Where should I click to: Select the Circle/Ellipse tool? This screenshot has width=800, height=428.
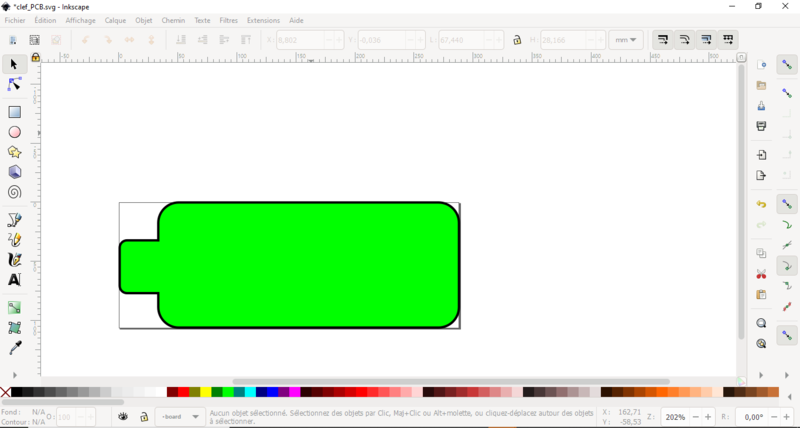[x=14, y=132]
